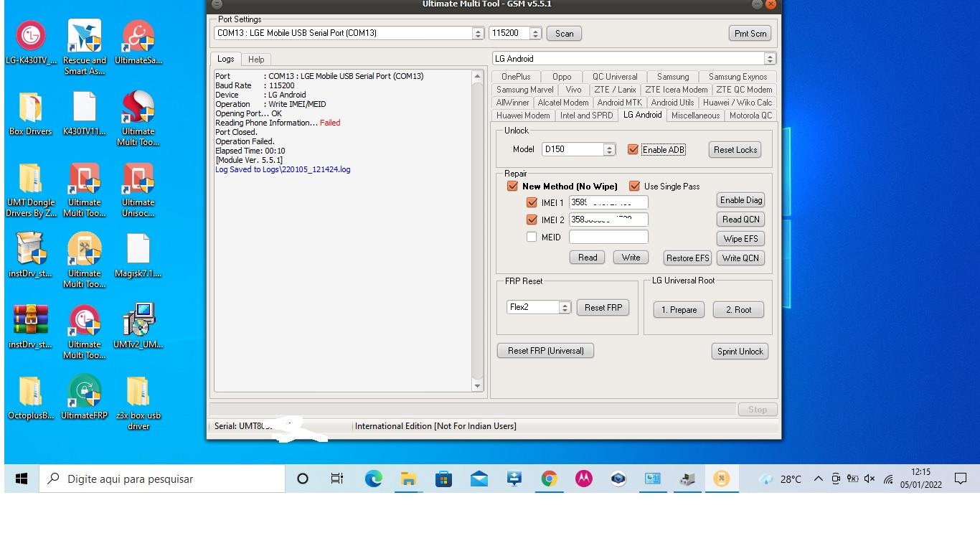This screenshot has height=551, width=980.
Task: Click the Reset Locks button
Action: (x=735, y=149)
